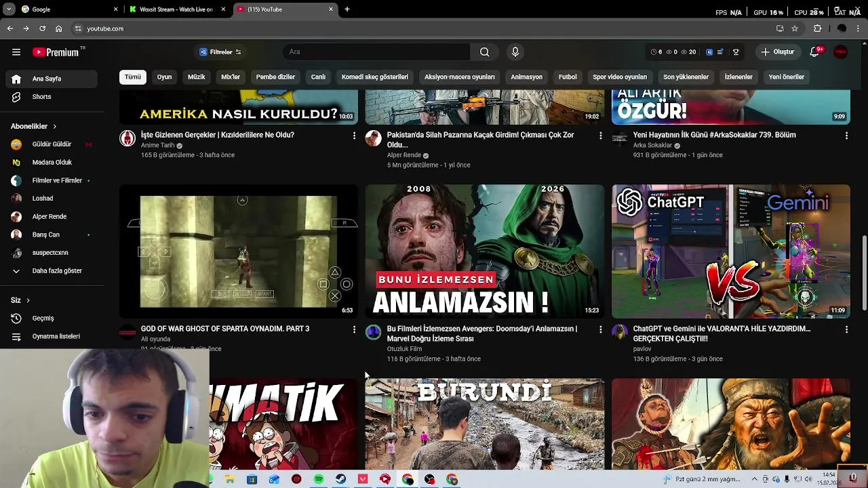This screenshot has height=488, width=868.
Task: Switch to the Woxsit Stream browser tab
Action: pos(176,9)
